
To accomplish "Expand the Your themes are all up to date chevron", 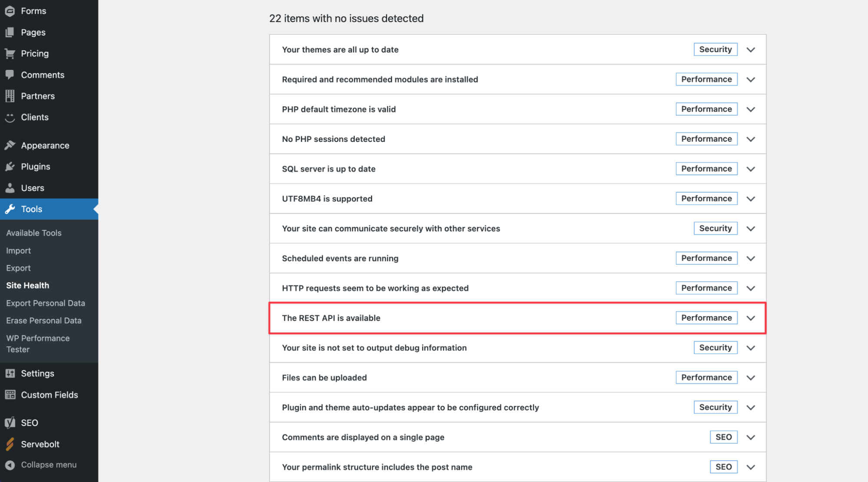I will [750, 49].
